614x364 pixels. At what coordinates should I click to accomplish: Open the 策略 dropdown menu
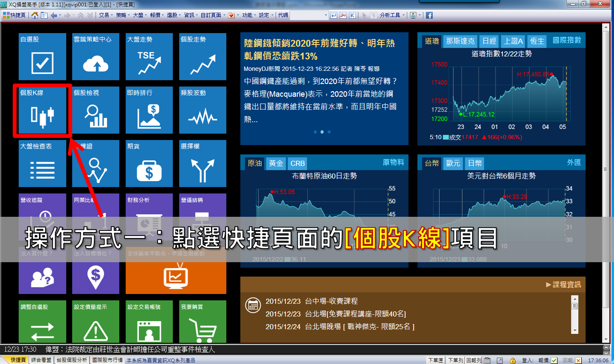123,15
